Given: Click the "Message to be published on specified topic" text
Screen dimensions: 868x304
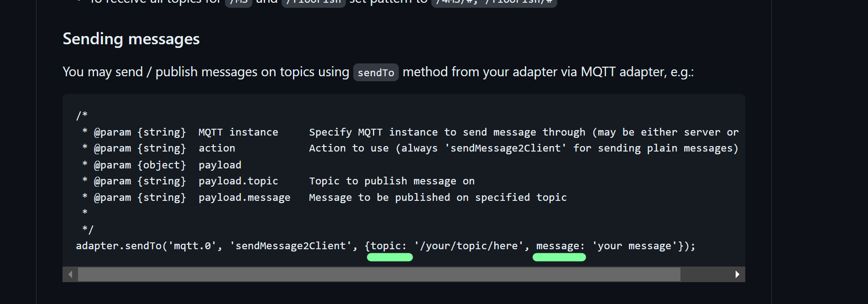Looking at the screenshot, I should pos(438,198).
